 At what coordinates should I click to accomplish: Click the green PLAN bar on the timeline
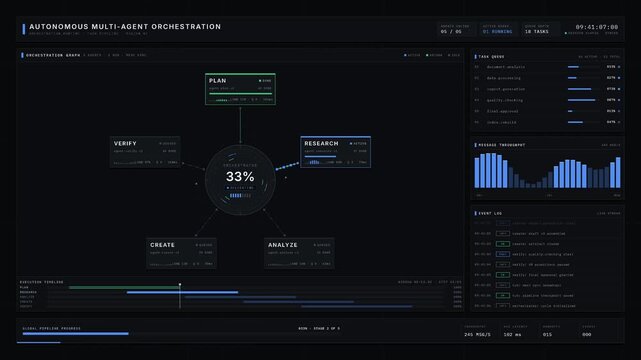[124, 288]
